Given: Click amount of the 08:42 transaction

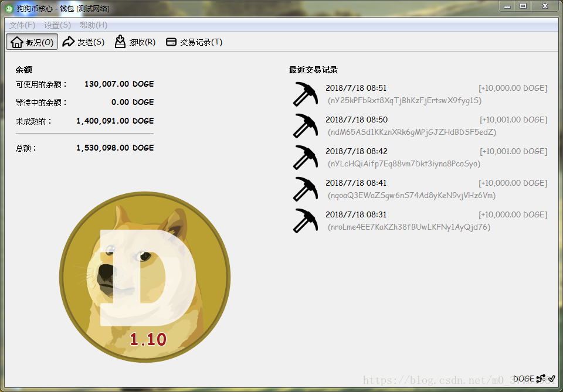Looking at the screenshot, I should click(x=514, y=151).
